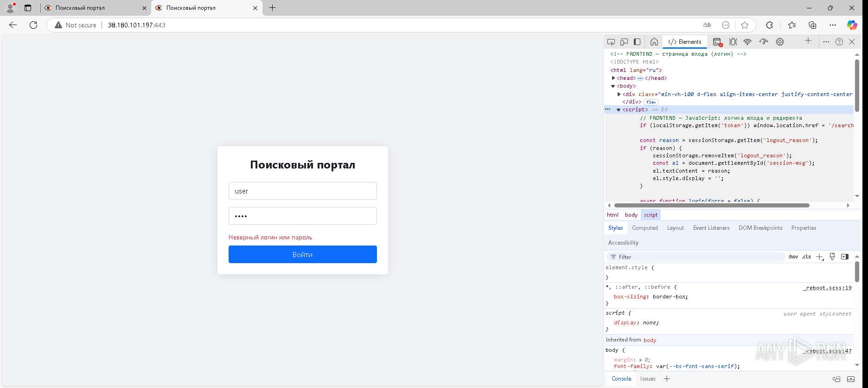The width and height of the screenshot is (868, 388).
Task: Toggle .cls element classes panel
Action: click(x=807, y=257)
